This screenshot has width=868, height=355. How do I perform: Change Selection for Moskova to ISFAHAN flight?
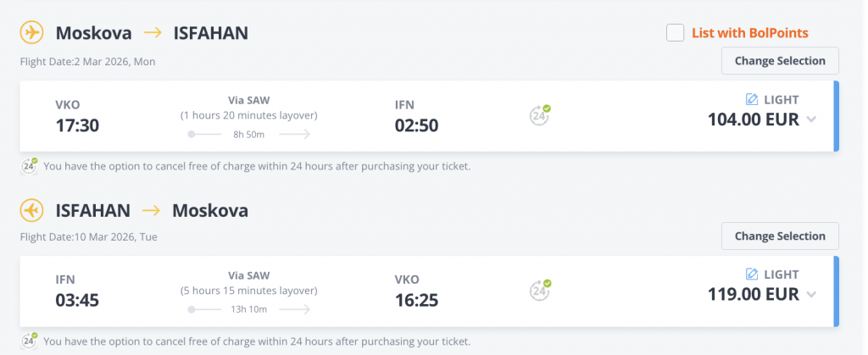(x=780, y=61)
